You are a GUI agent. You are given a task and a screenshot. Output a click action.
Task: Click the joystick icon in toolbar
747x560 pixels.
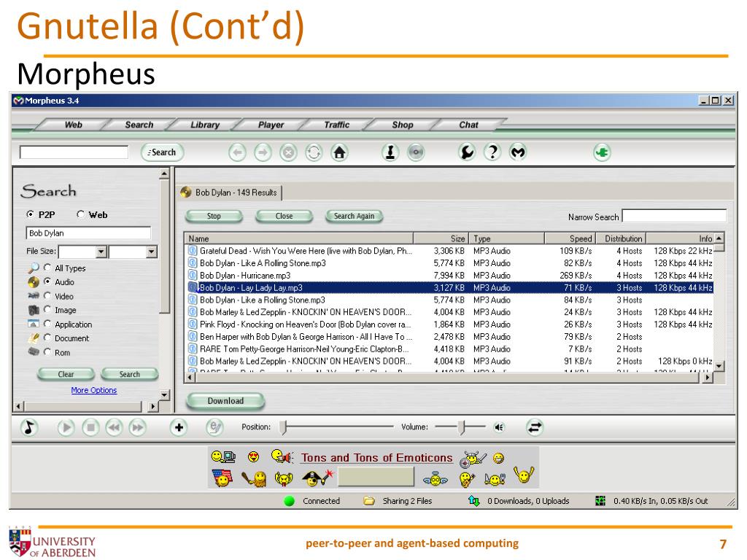[390, 153]
